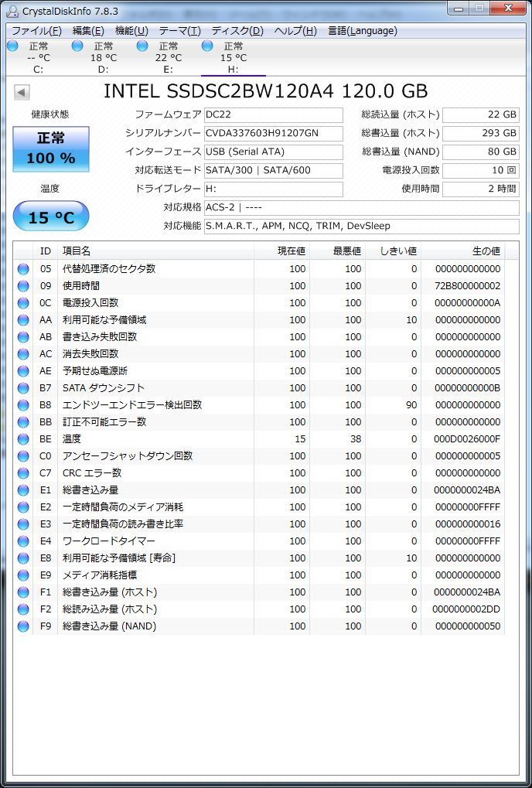532x788 pixels.
Task: Click status orb of row E1 総書き込み量
Action: tap(23, 490)
